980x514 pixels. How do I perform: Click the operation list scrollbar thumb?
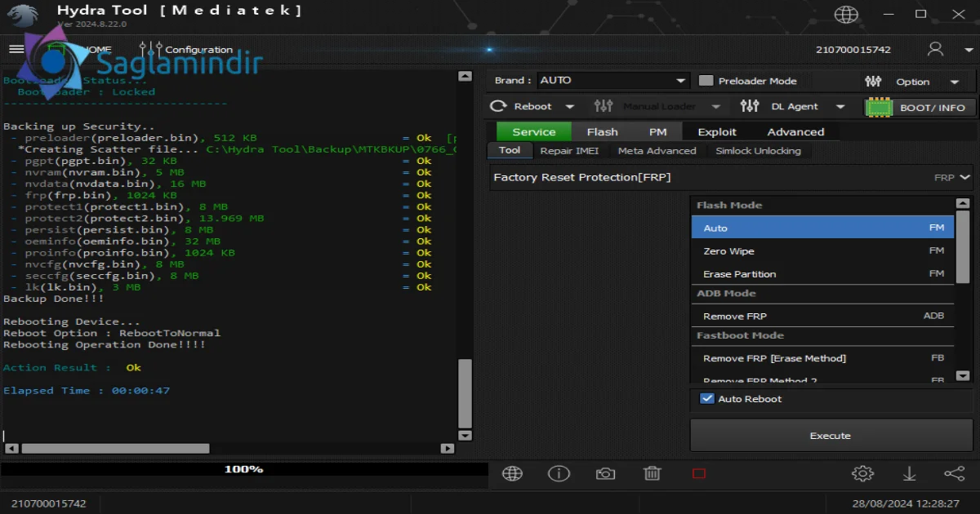click(x=963, y=248)
